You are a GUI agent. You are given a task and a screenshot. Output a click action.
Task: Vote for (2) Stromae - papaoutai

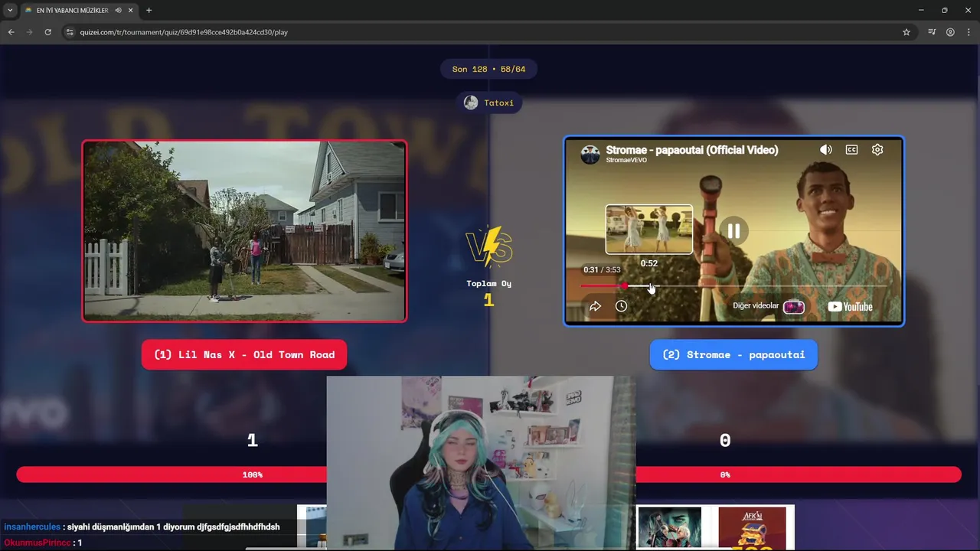(733, 354)
